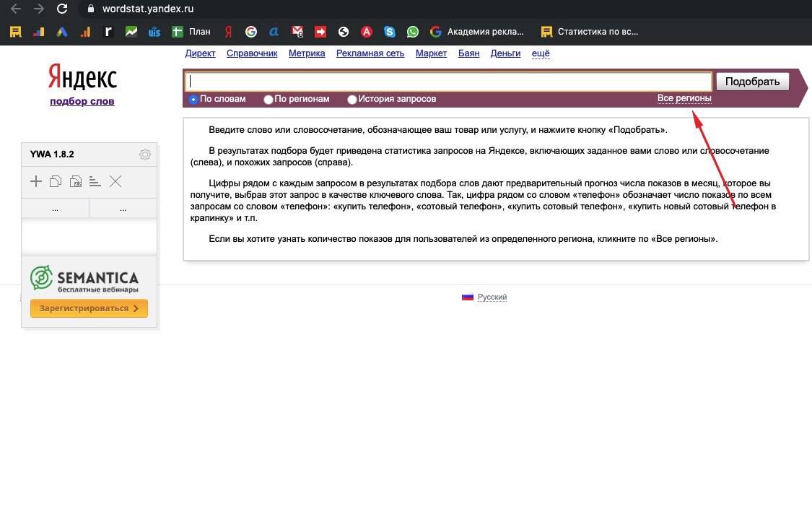Screen dimensions: 812x509
Task: Click the 'Подобрать' button
Action: (x=752, y=82)
